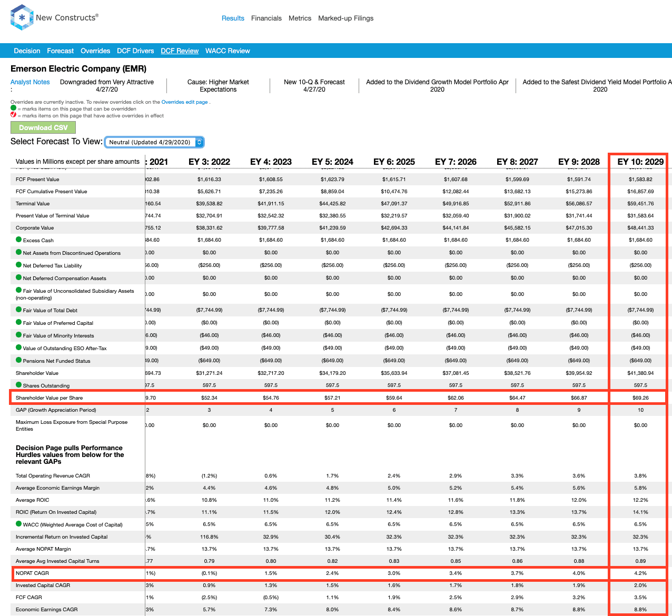
Task: Click the $52.34 value for 2022
Action: tap(210, 398)
